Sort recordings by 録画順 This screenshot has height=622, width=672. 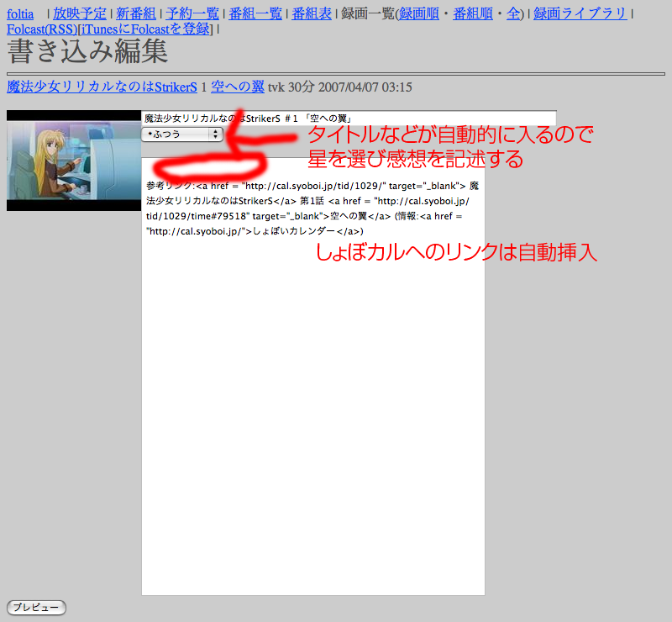click(419, 13)
